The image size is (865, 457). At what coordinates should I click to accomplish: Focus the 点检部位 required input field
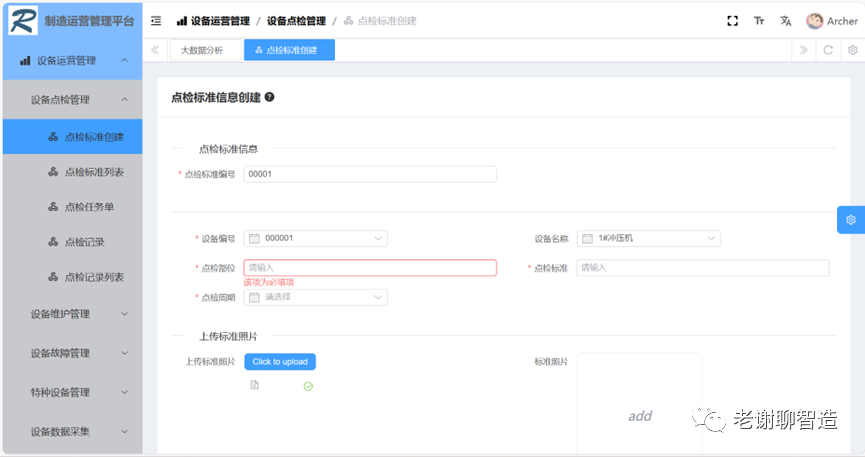pos(370,268)
